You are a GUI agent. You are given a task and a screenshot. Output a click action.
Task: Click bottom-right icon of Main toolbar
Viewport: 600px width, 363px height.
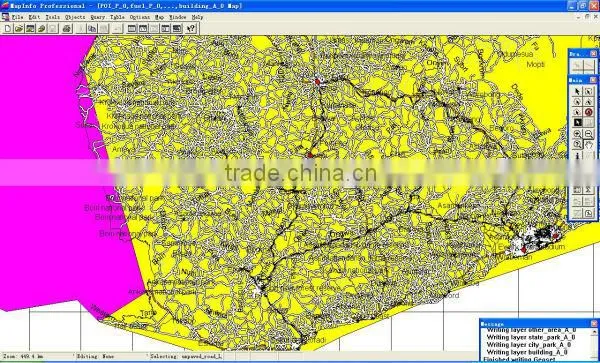(589, 213)
